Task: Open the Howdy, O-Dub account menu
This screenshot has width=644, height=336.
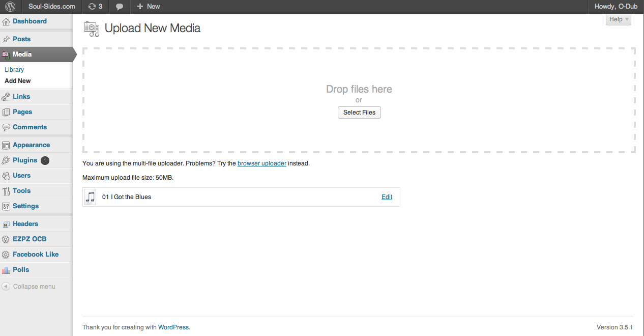Action: click(x=616, y=7)
